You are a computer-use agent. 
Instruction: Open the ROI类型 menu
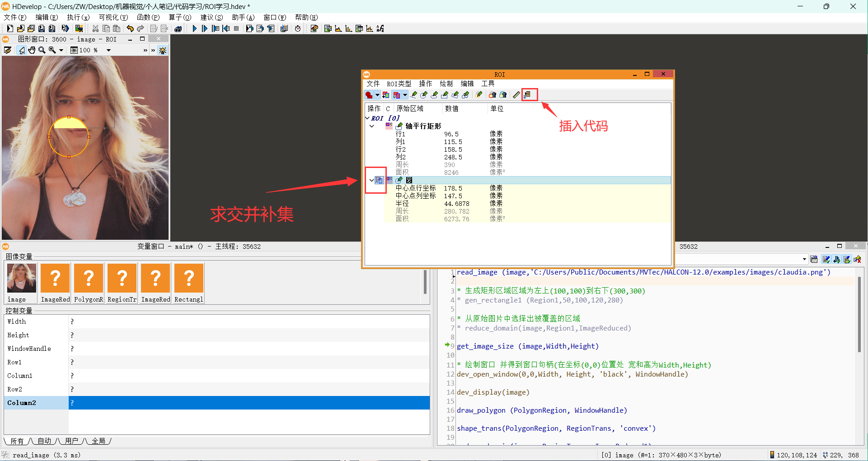click(399, 84)
